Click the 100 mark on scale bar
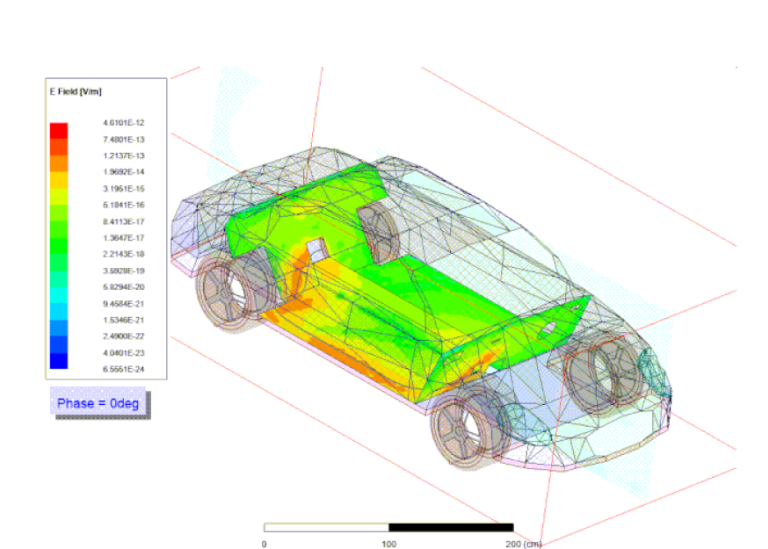Viewport: 768px width, 549px height. tap(388, 543)
